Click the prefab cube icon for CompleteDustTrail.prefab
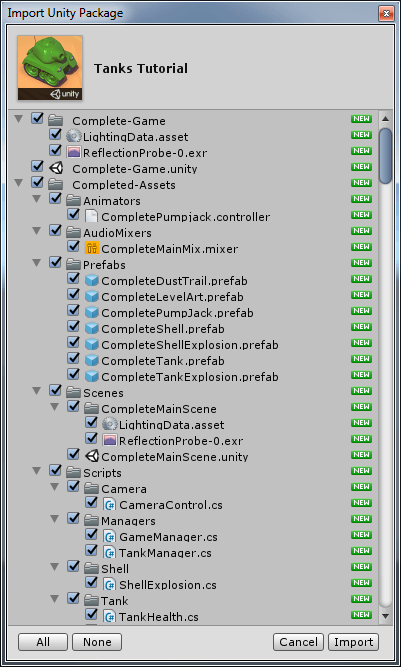 pos(91,280)
